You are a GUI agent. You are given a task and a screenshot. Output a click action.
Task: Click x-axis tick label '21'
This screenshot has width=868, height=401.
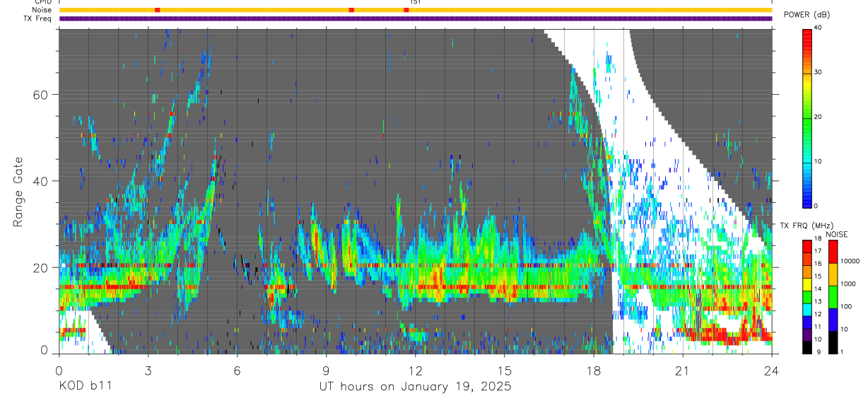(683, 371)
